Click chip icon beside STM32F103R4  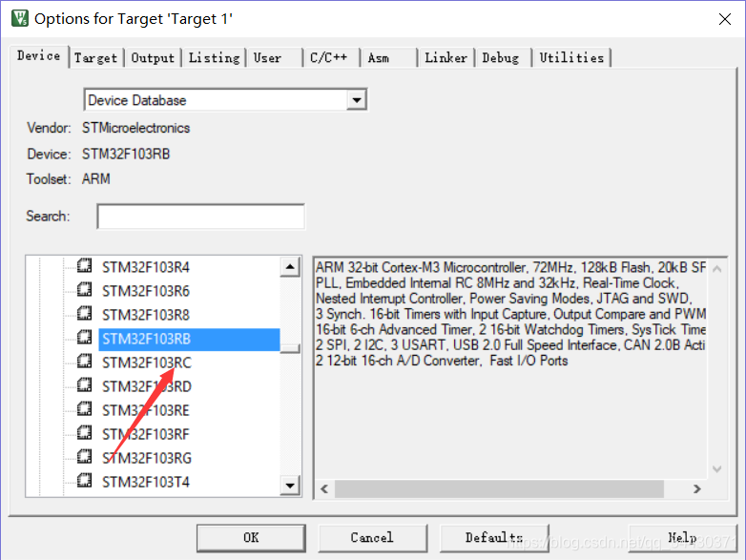(x=84, y=265)
